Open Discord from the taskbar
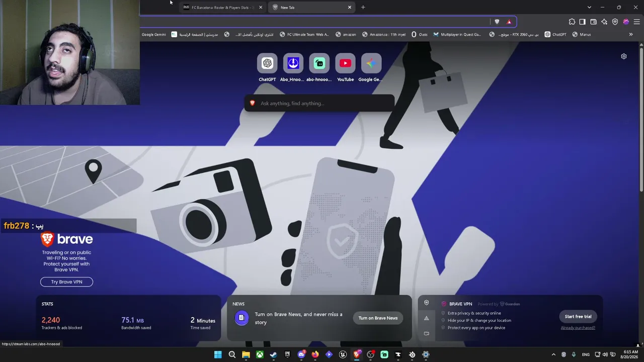 click(301, 354)
